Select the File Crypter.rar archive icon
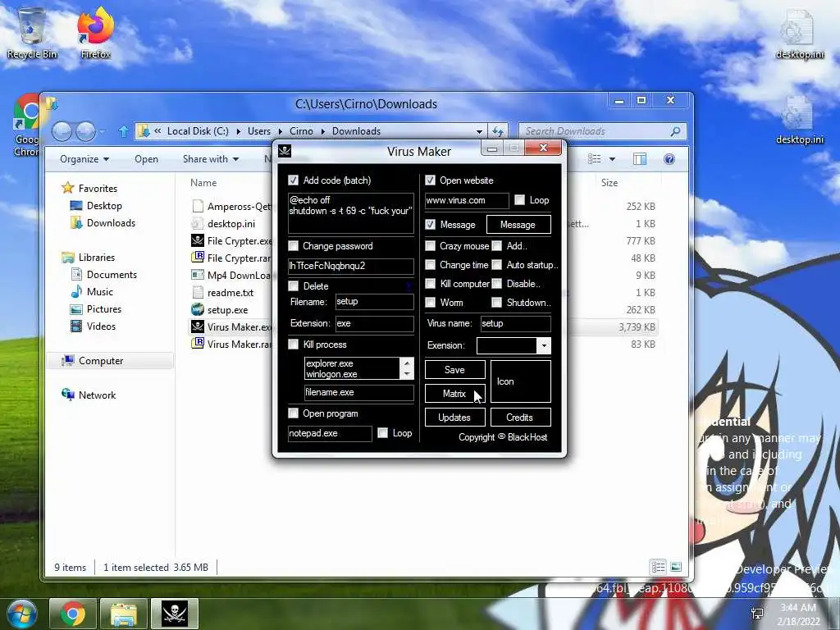This screenshot has width=840, height=630. (x=198, y=258)
